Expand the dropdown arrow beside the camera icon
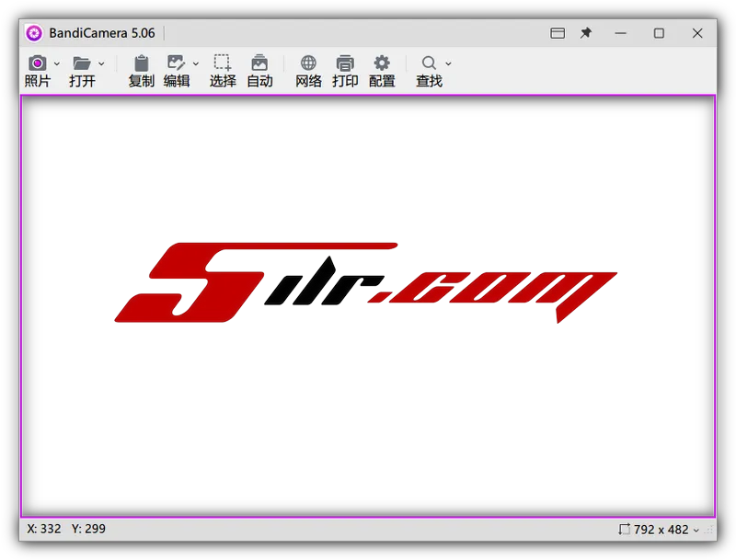This screenshot has height=560, width=736. click(x=57, y=64)
